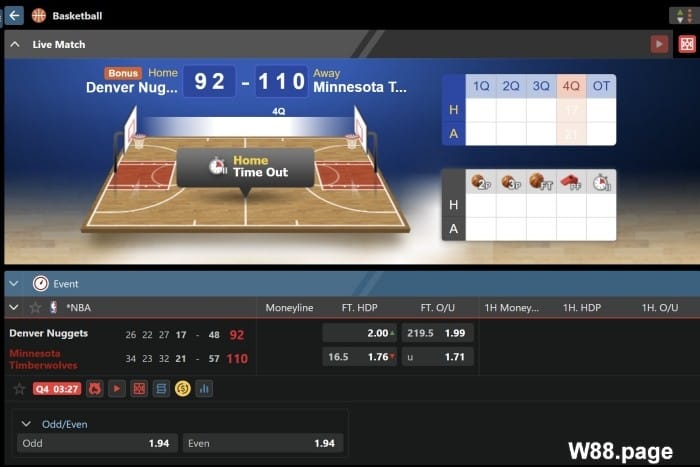Viewport: 700px width, 467px height.
Task: Open the hot bets flame icon
Action: pos(95,389)
